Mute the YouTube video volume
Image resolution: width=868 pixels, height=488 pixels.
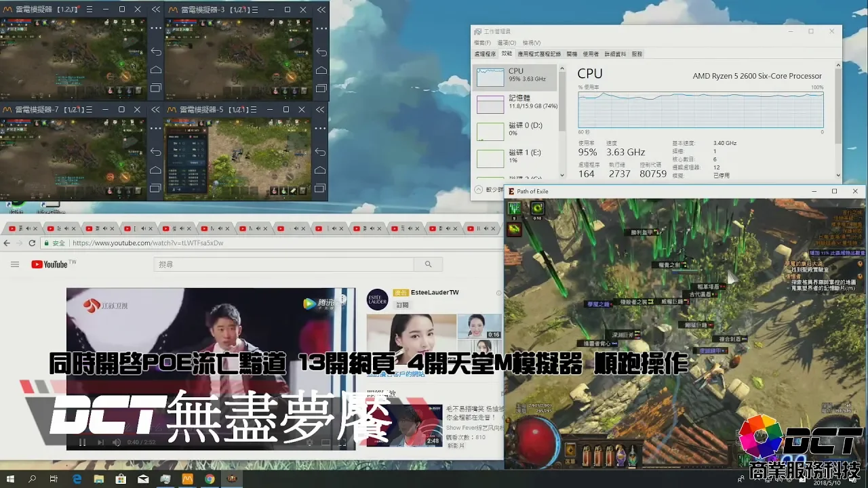(116, 443)
